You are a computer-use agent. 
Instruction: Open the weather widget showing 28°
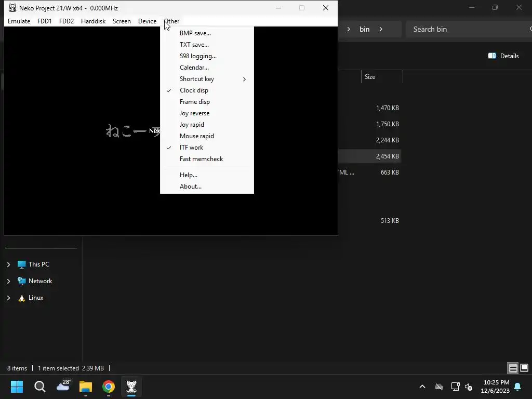63,386
